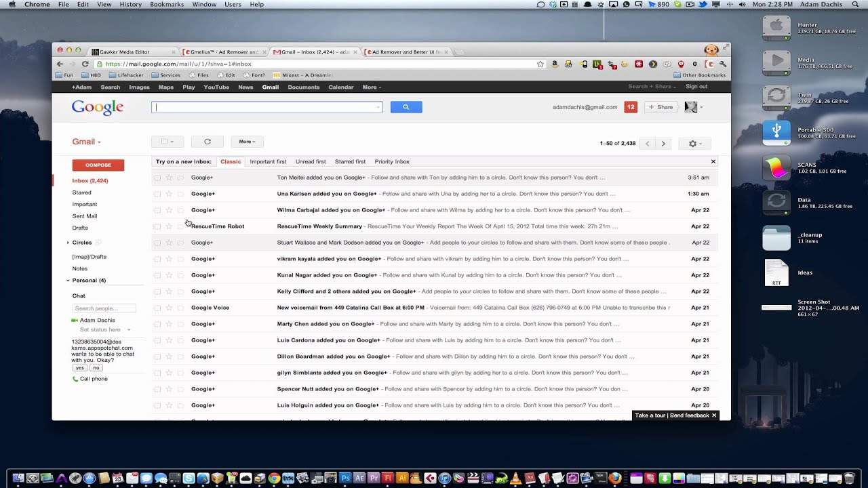868x488 pixels.
Task: Click the Search people chat field
Action: [104, 308]
